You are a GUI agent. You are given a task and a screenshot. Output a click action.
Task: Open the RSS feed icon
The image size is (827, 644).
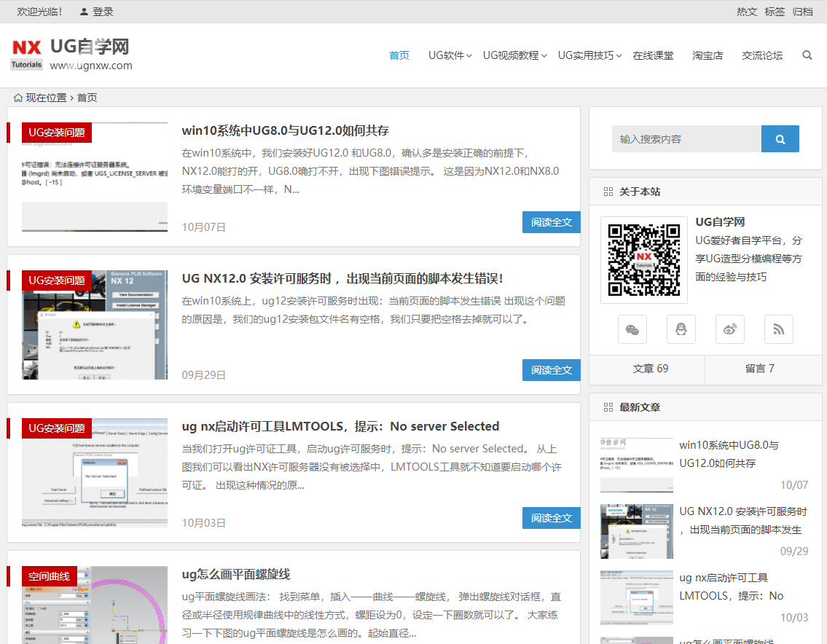[778, 329]
